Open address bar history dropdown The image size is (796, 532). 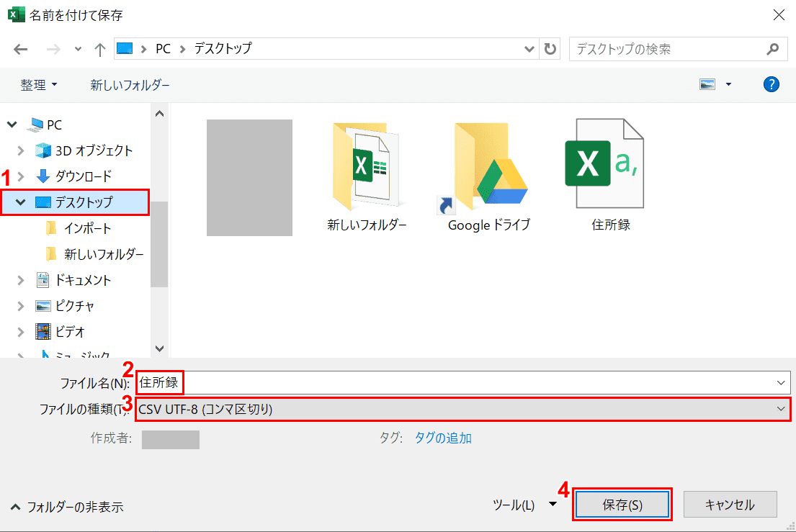(x=529, y=49)
